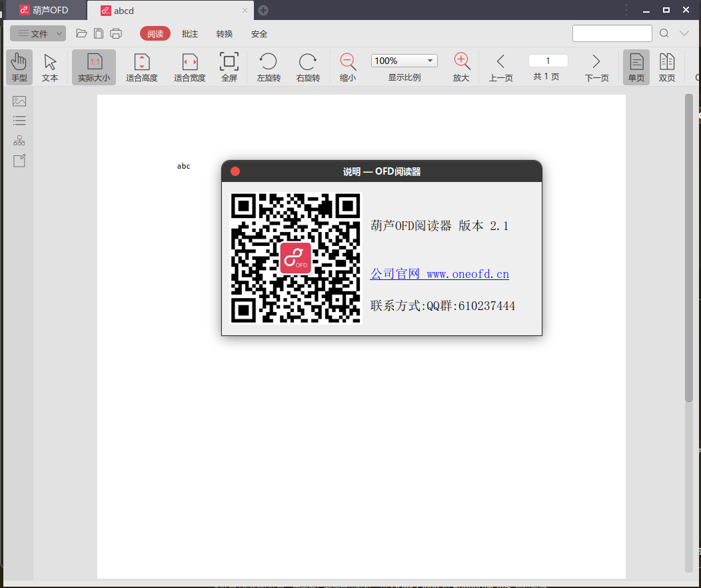Click the abc text in document
Screen dimensions: 701x588
click(x=183, y=166)
